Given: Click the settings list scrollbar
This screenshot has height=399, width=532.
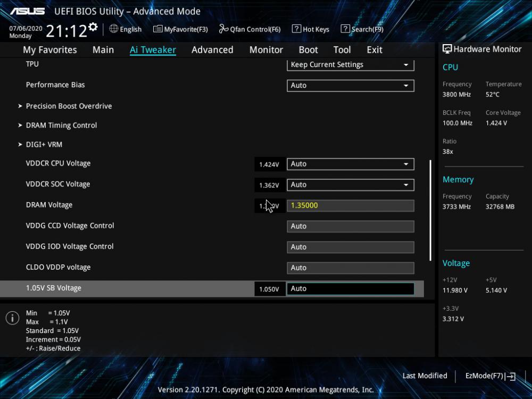Looking at the screenshot, I should (430, 210).
